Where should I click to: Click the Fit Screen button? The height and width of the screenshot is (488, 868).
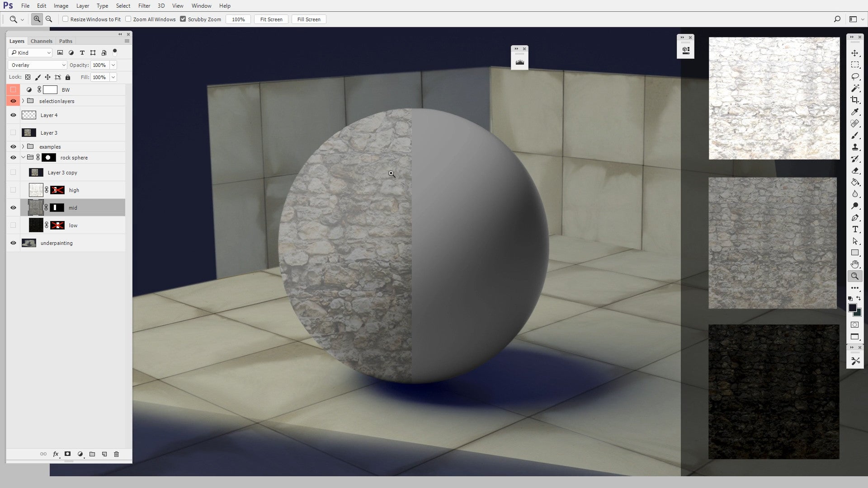coord(271,19)
